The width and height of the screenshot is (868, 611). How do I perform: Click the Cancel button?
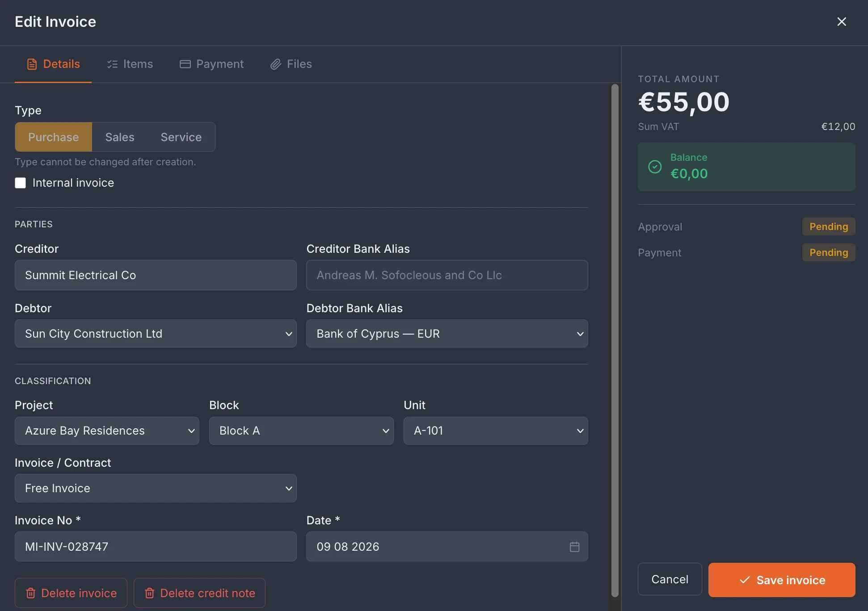670,579
